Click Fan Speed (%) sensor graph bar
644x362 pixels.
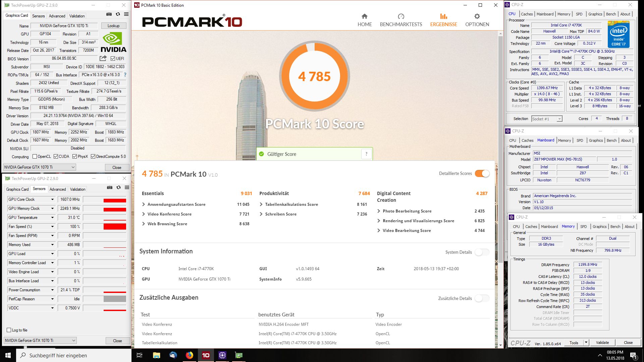click(x=105, y=227)
